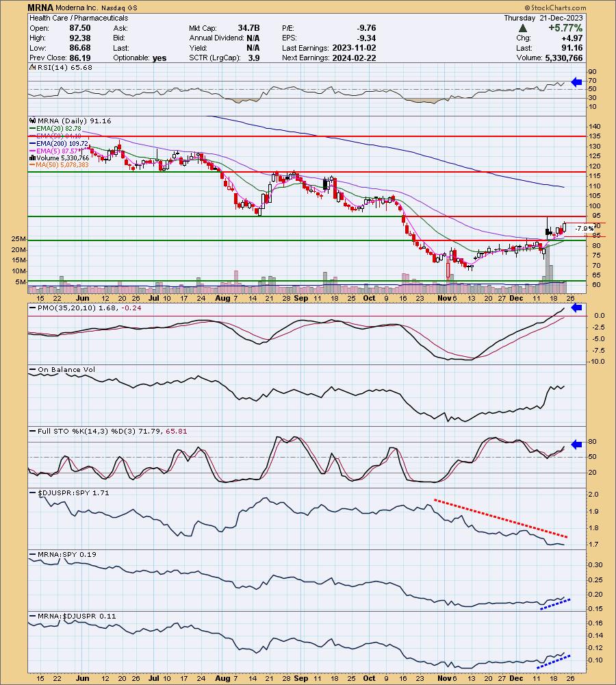This screenshot has width=616, height=685.
Task: Click the EPS value -9.34
Action: point(366,38)
